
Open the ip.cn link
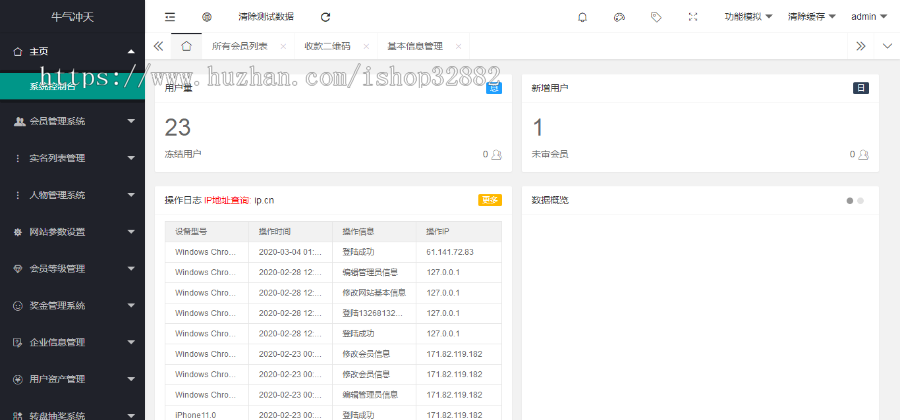pyautogui.click(x=264, y=201)
